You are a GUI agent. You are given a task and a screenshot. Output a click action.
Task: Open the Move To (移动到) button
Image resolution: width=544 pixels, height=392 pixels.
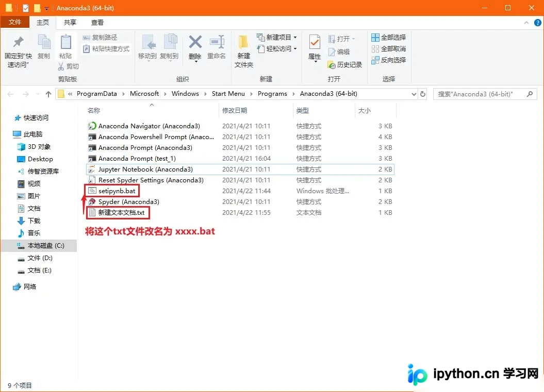pyautogui.click(x=147, y=47)
